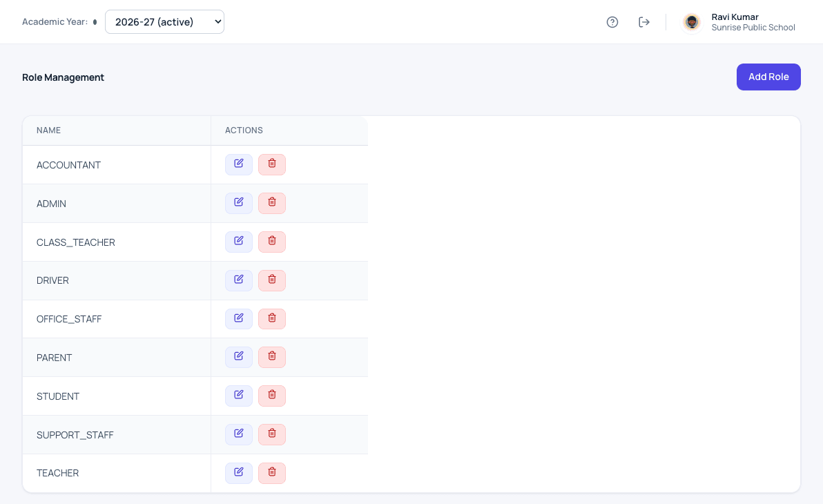Image resolution: width=823 pixels, height=504 pixels.
Task: Delete the ACCOUNTANT role
Action: 272,164
